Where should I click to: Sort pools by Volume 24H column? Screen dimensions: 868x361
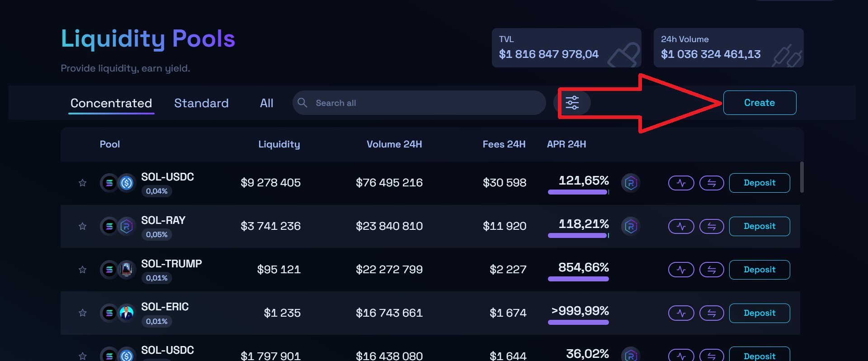pyautogui.click(x=394, y=144)
